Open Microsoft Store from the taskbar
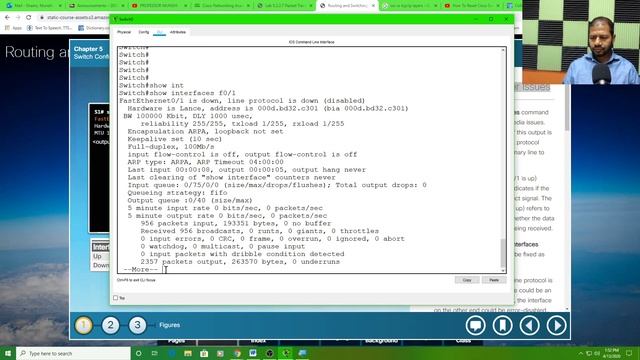Screen dimensions: 640x360 tap(204, 353)
